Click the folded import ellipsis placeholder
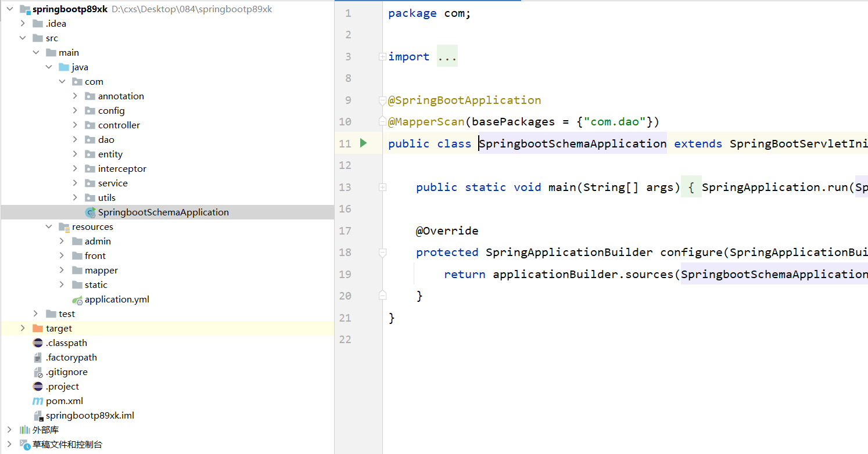This screenshot has width=868, height=454. [x=447, y=56]
